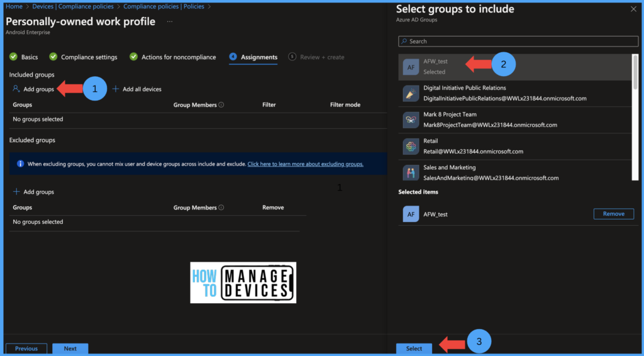644x356 pixels.
Task: Click the blue info icon in the exclusion notice
Action: tap(20, 164)
